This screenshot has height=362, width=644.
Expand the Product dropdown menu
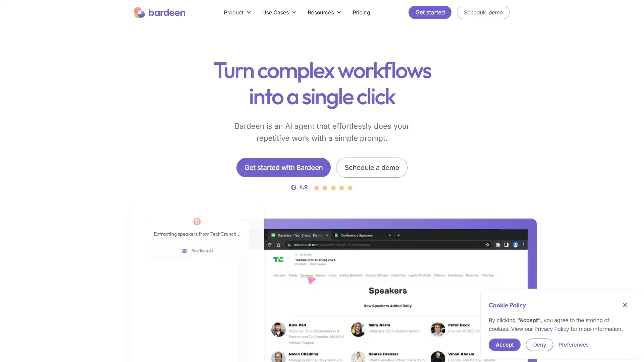[x=237, y=12]
